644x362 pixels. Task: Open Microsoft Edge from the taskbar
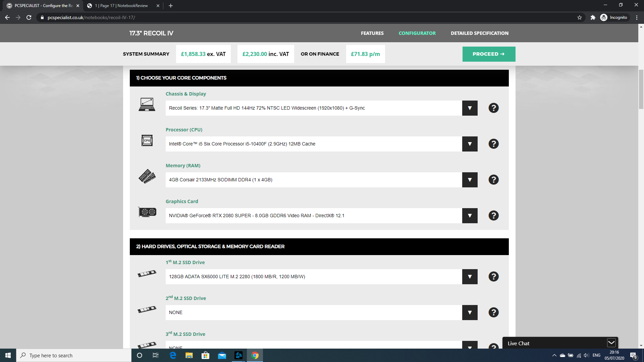pos(173,355)
